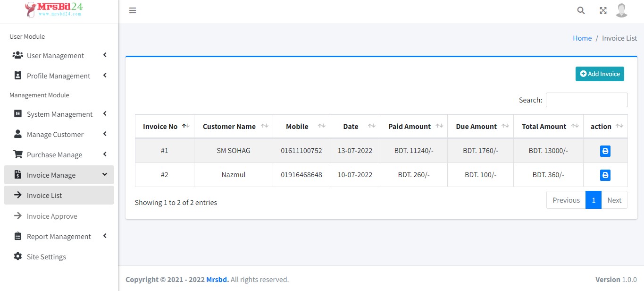Follow the Home breadcrumb link
644x291 pixels.
tap(582, 38)
